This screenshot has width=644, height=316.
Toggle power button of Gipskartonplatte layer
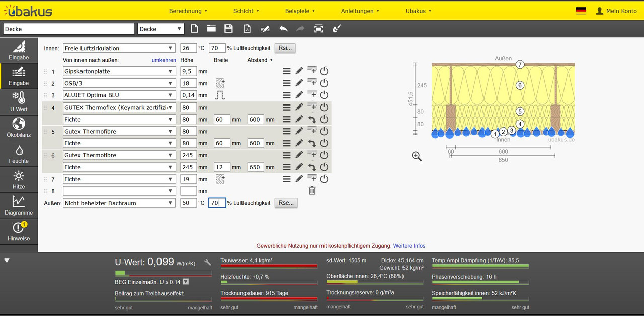pyautogui.click(x=324, y=71)
